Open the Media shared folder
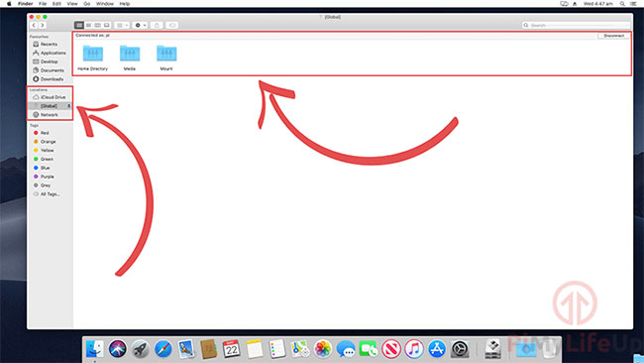This screenshot has width=644, height=363. coord(130,58)
